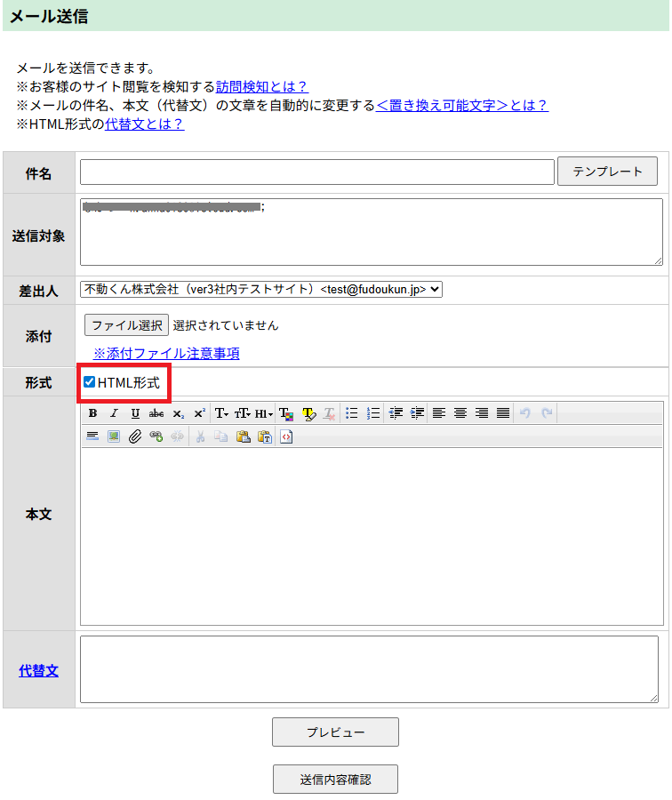This screenshot has height=800, width=672.
Task: Insert an image into the body
Action: [x=114, y=436]
